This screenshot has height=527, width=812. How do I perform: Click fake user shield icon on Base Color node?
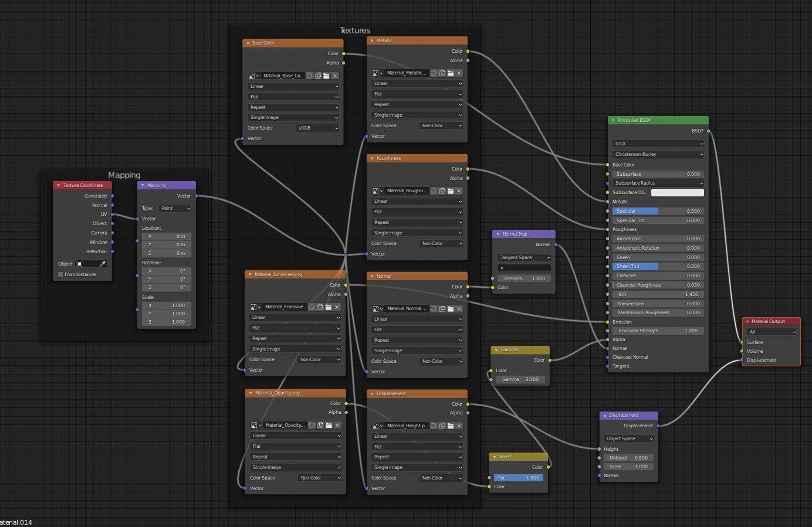pyautogui.click(x=310, y=76)
